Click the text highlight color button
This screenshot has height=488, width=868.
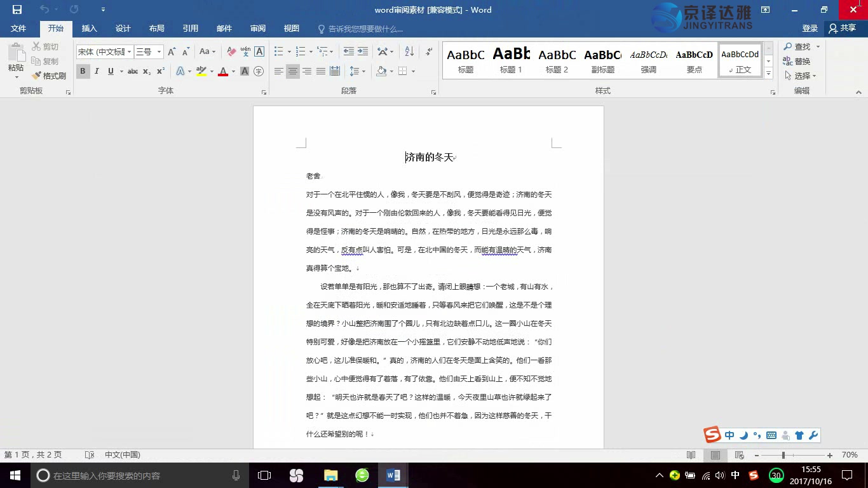201,71
